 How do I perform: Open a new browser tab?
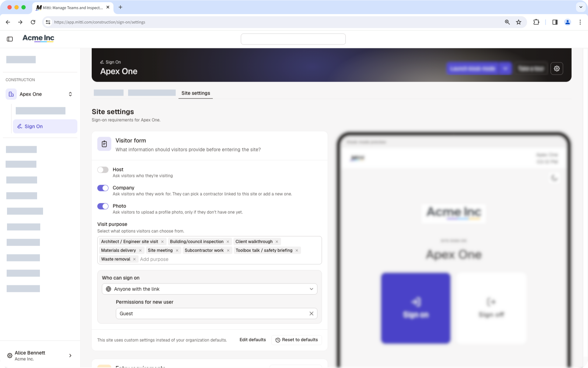(x=120, y=7)
